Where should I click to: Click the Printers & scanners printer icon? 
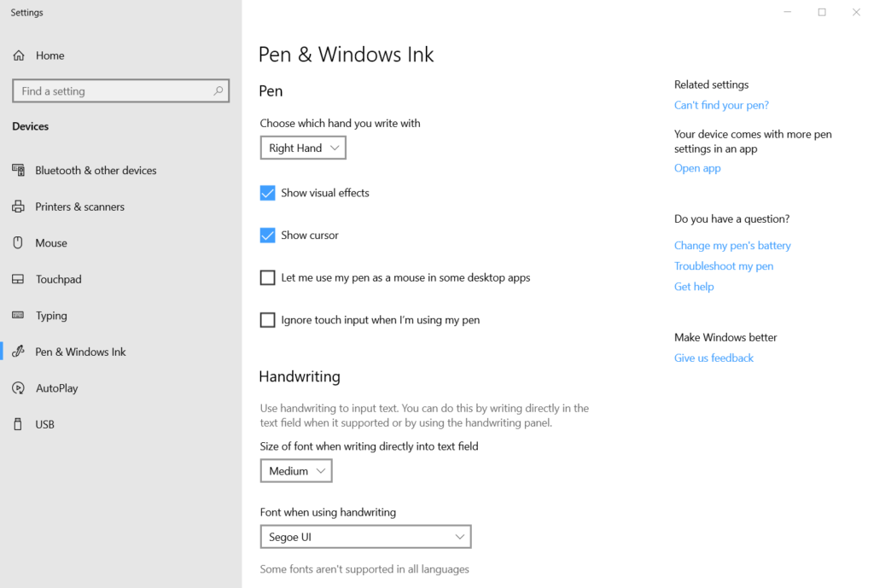pyautogui.click(x=19, y=207)
